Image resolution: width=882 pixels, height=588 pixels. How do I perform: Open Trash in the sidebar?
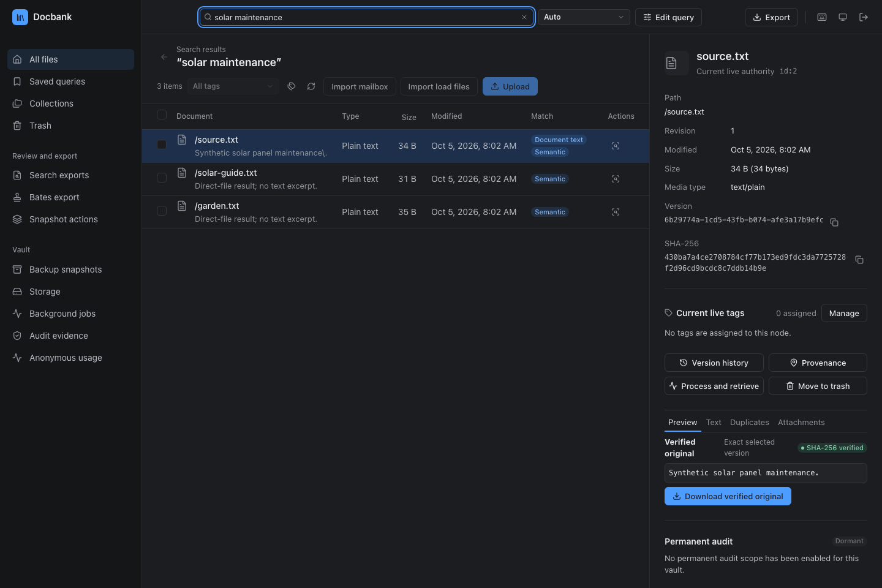pos(70,126)
